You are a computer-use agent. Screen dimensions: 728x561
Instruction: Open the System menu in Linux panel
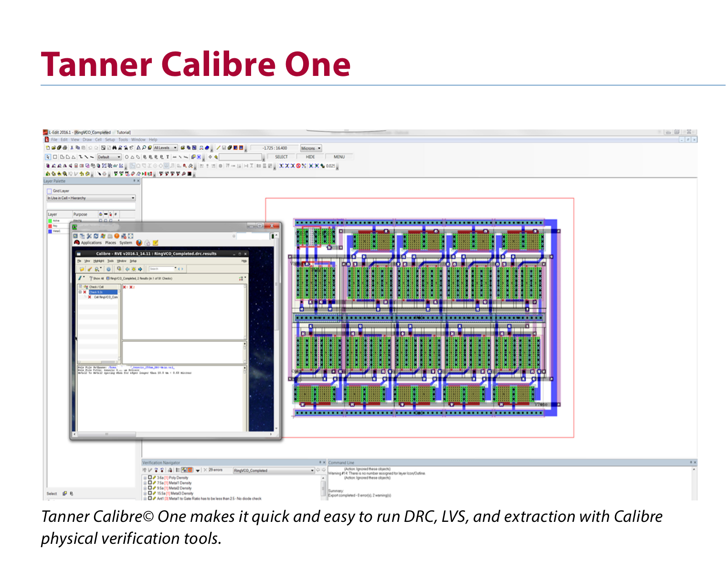coord(126,243)
